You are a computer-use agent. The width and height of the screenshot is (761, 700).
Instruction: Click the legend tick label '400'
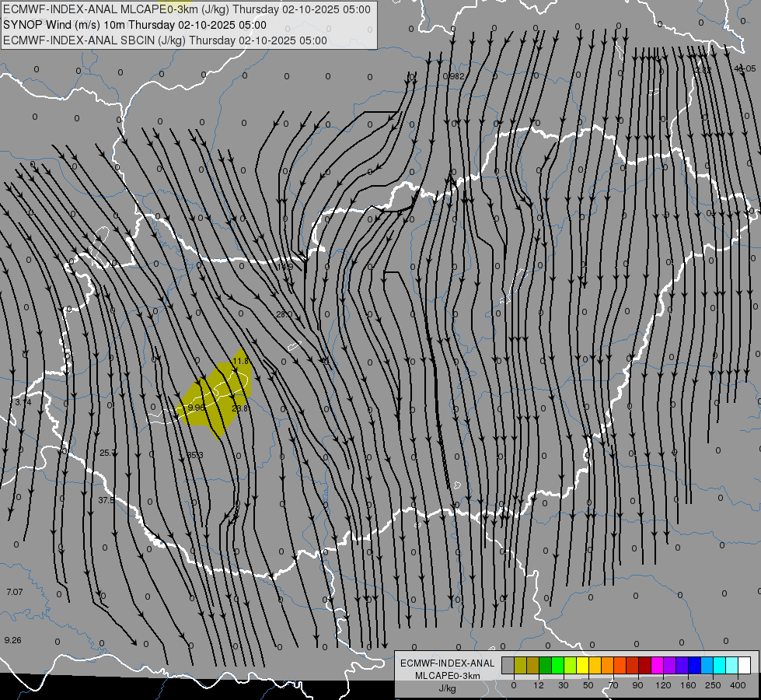[738, 685]
